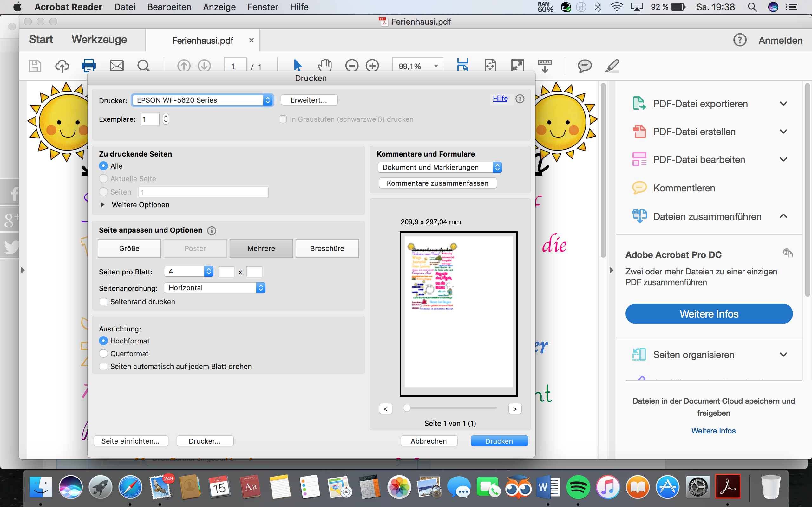Screen dimensions: 812x507
Task: Open the help question mark in print dialog
Action: (520, 99)
